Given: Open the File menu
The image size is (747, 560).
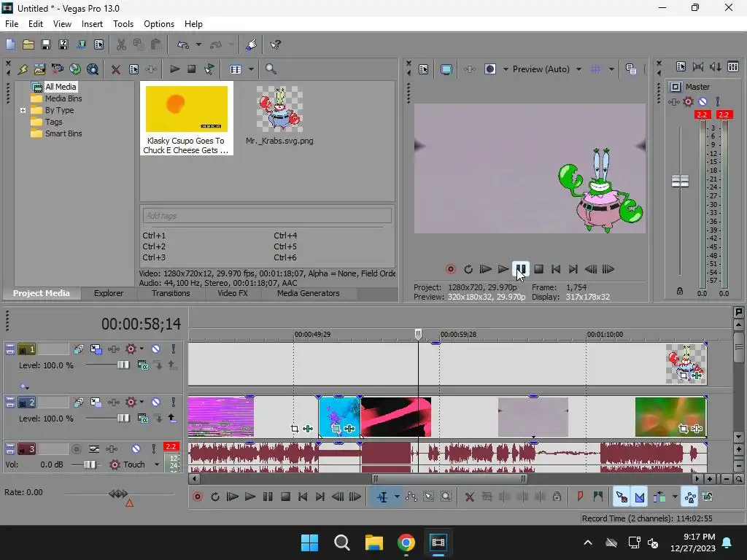Looking at the screenshot, I should [12, 24].
